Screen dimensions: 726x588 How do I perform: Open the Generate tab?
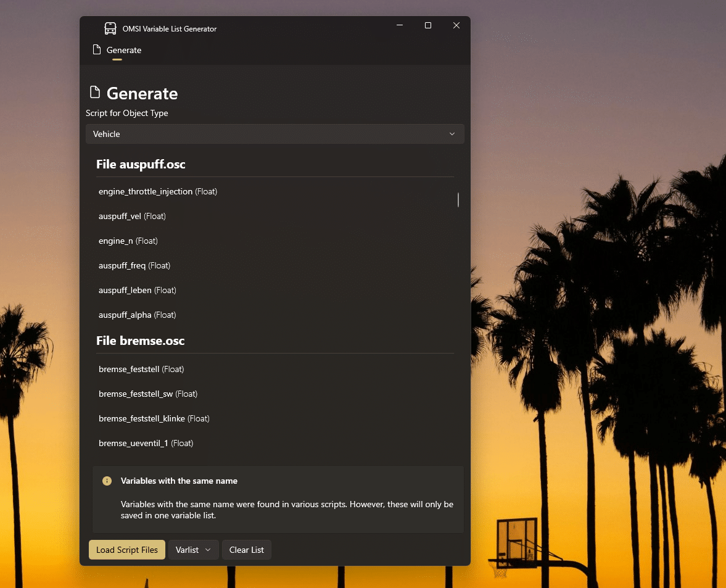click(x=117, y=50)
